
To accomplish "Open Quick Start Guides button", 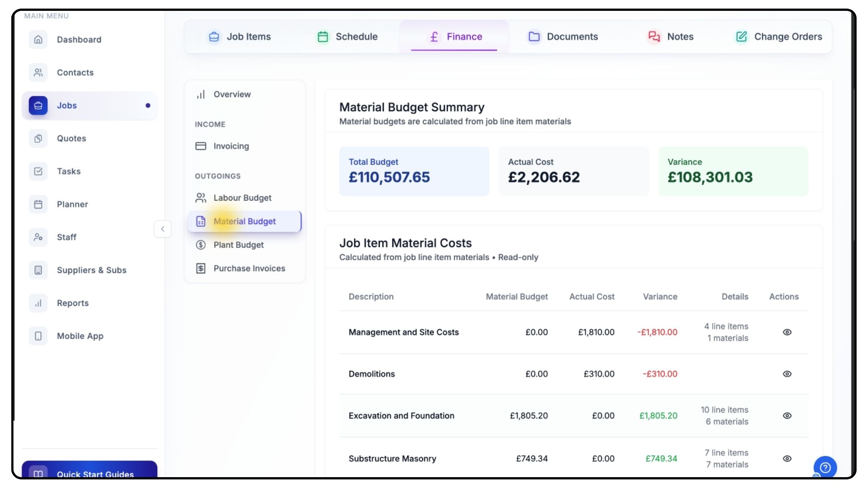I will click(x=90, y=471).
